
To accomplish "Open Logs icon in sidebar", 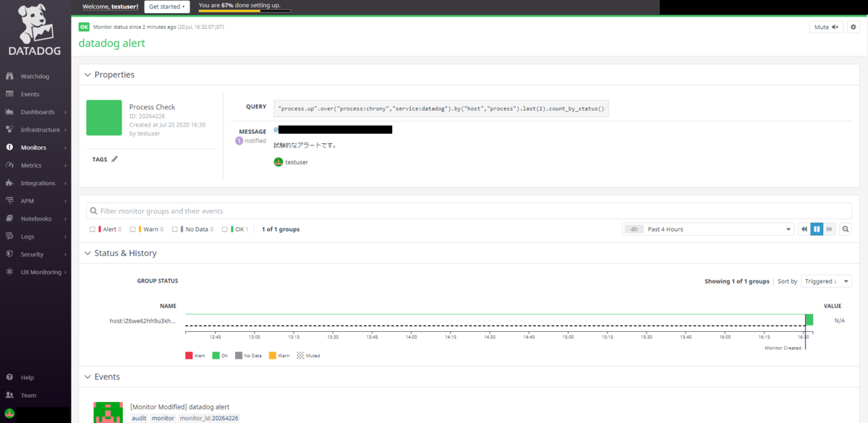I will (9, 236).
